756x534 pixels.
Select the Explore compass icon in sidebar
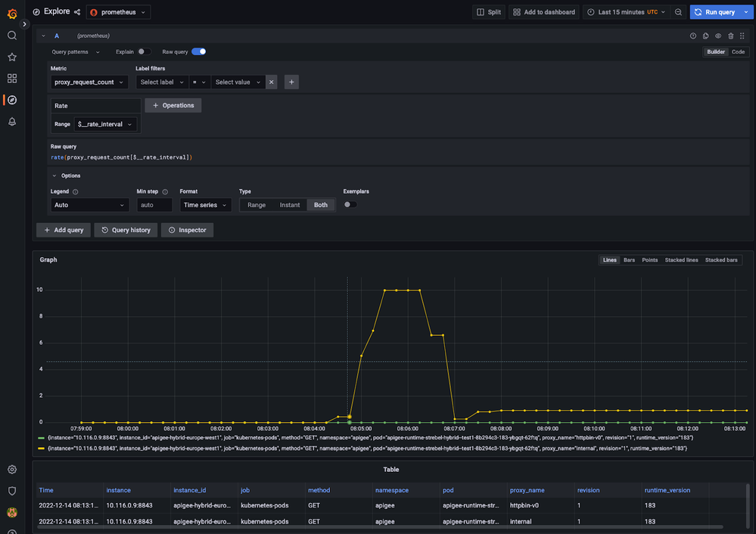tap(12, 100)
